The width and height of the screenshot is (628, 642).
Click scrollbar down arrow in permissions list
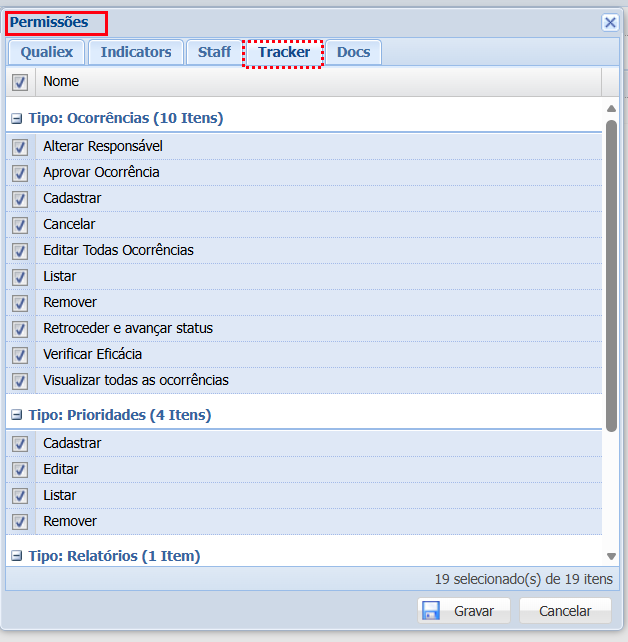(x=611, y=556)
